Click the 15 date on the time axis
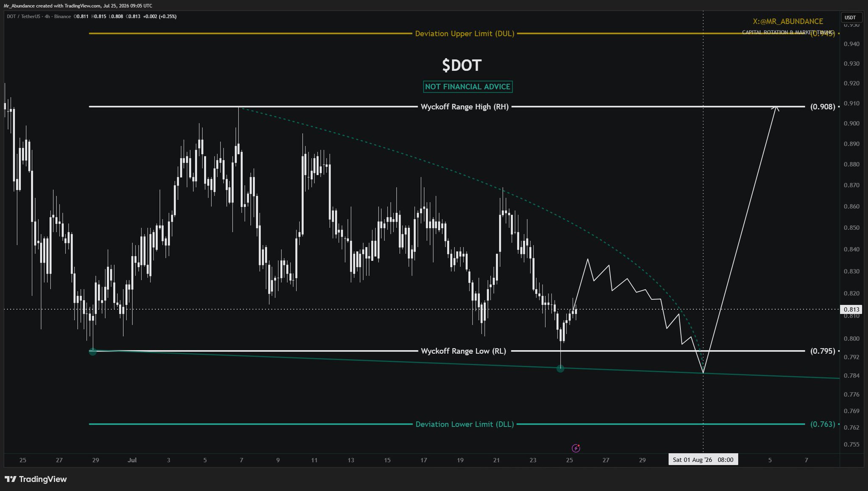868x491 pixels. [x=387, y=460]
